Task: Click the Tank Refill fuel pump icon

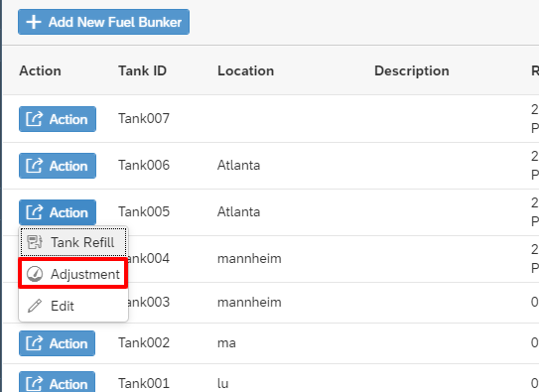Action: (x=35, y=242)
